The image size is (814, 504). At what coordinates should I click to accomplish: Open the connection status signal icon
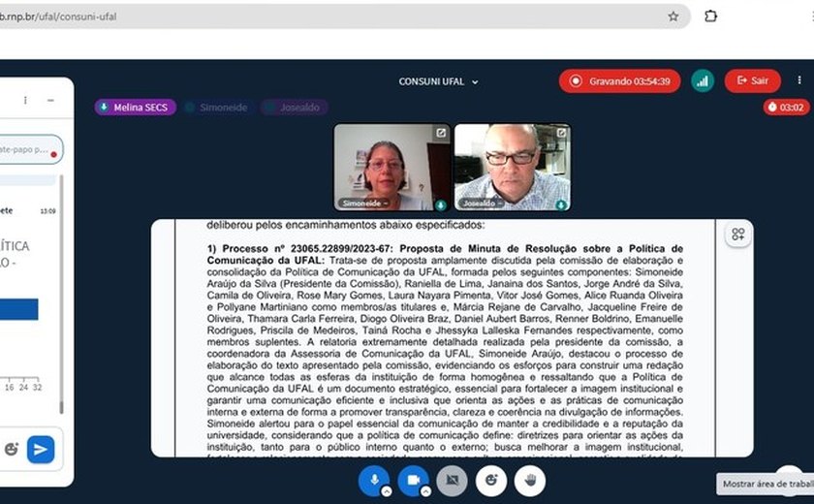[x=703, y=81]
